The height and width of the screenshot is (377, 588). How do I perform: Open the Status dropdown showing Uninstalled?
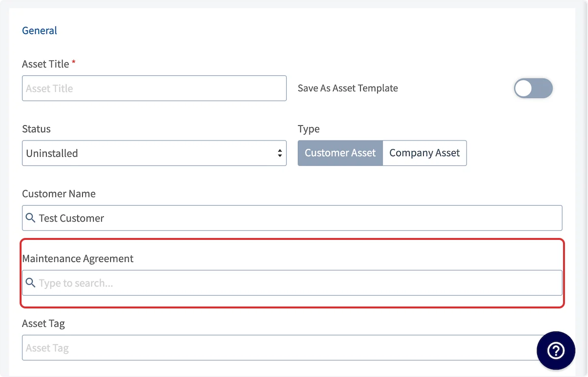coord(154,153)
